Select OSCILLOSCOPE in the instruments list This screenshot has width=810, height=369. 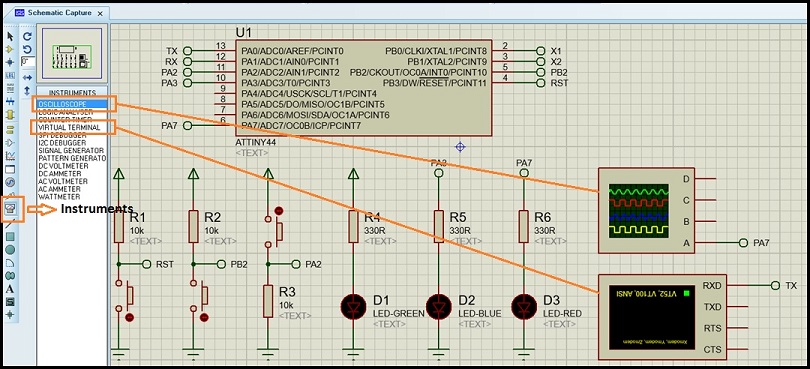coord(73,104)
